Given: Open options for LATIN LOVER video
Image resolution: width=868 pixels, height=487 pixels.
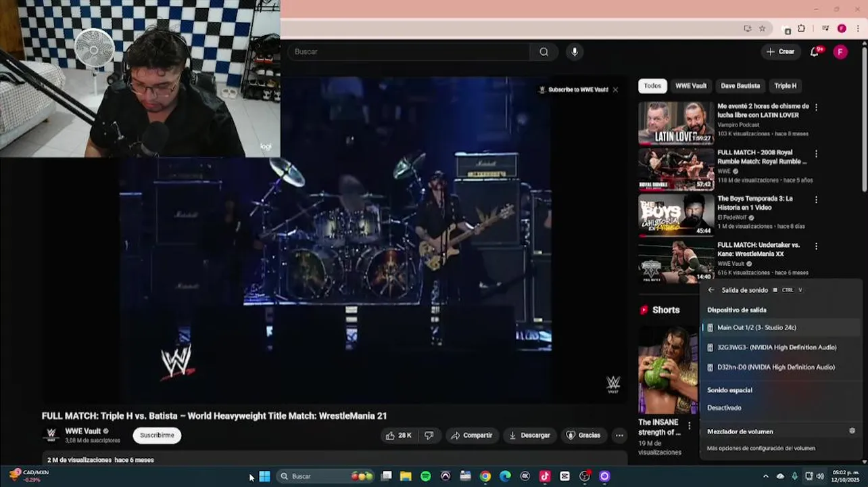Looking at the screenshot, I should 816,107.
